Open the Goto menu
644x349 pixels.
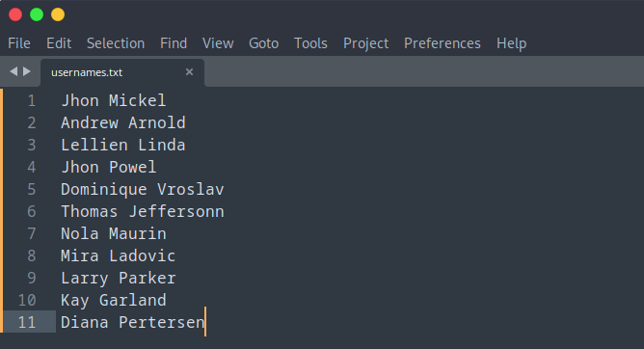[x=264, y=43]
